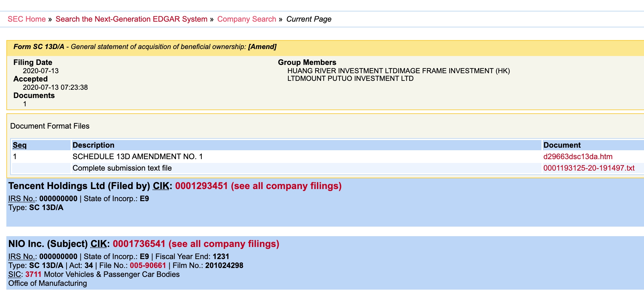The image size is (644, 303).
Task: Click the filing date value 2020-07-13
Action: tap(41, 71)
